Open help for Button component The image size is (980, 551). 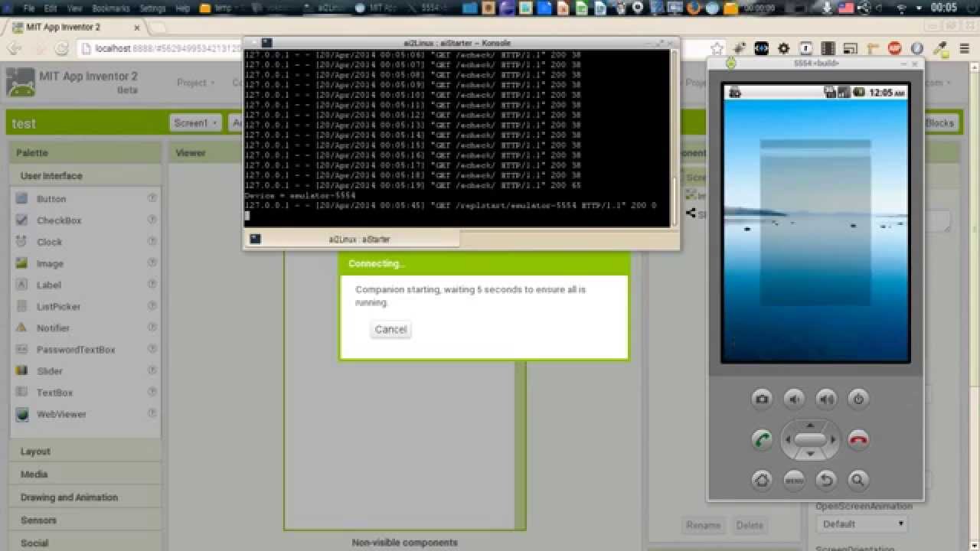click(x=152, y=198)
